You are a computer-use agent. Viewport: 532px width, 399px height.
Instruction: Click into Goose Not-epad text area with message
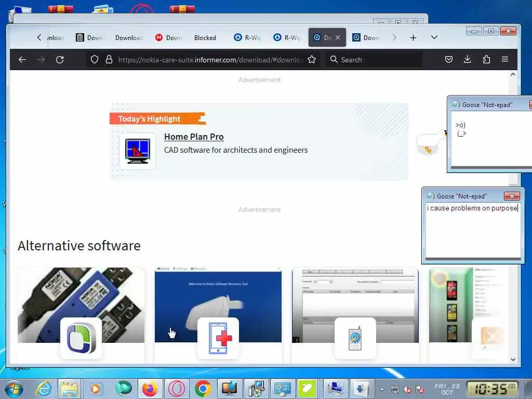pos(473,230)
